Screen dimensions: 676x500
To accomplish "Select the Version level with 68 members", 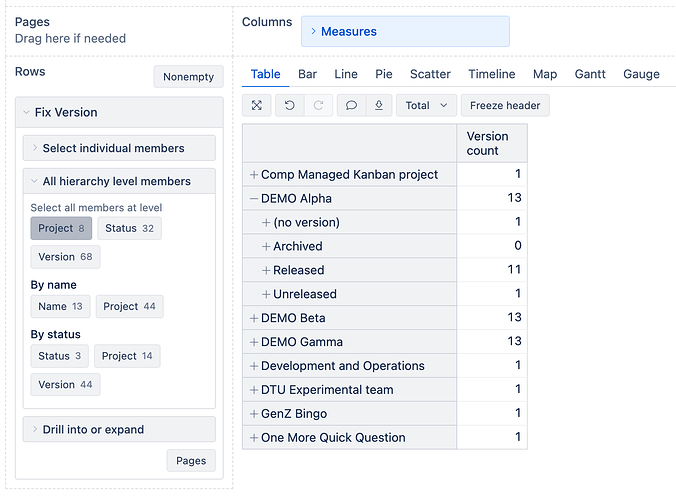I will pyautogui.click(x=65, y=257).
